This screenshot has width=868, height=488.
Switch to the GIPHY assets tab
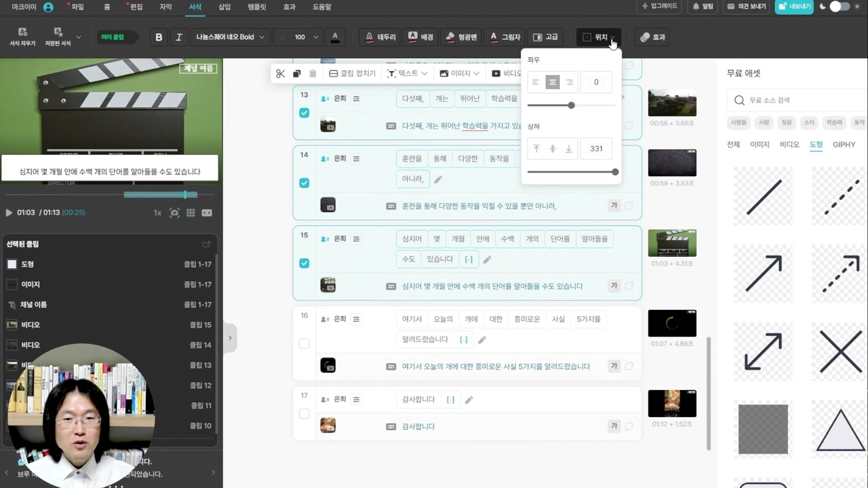(x=844, y=145)
